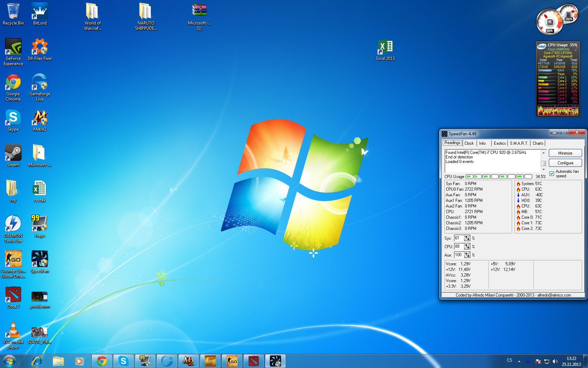Toggle the Automatic fan speed checkbox
The width and height of the screenshot is (588, 368).
pos(552,174)
